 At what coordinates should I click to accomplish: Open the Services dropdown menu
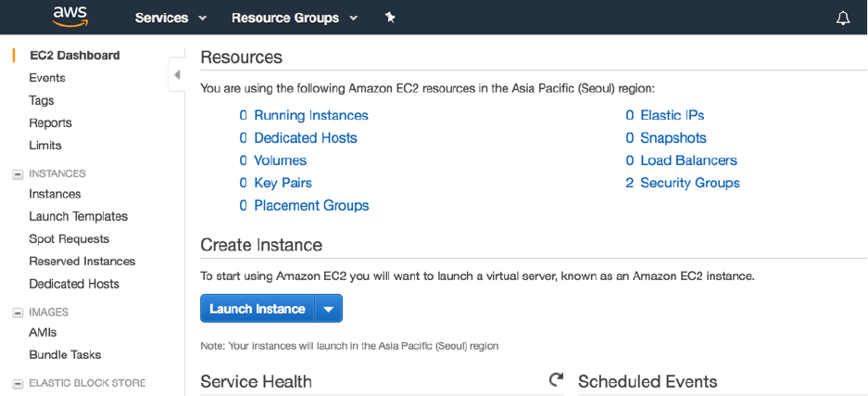tap(170, 18)
